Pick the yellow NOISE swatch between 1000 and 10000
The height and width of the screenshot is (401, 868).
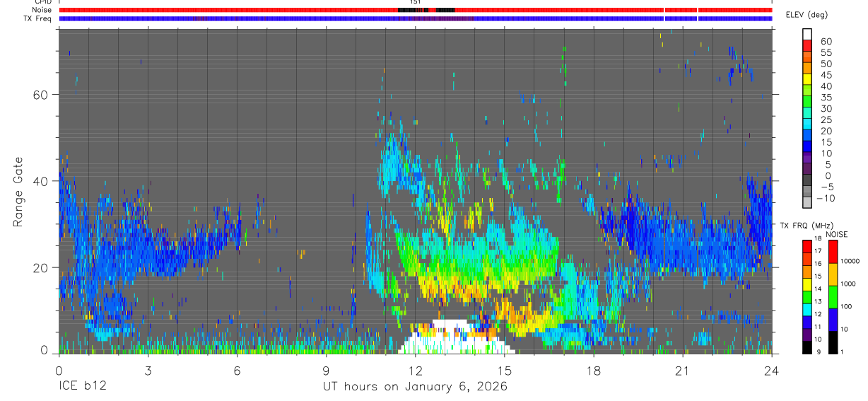coord(833,274)
